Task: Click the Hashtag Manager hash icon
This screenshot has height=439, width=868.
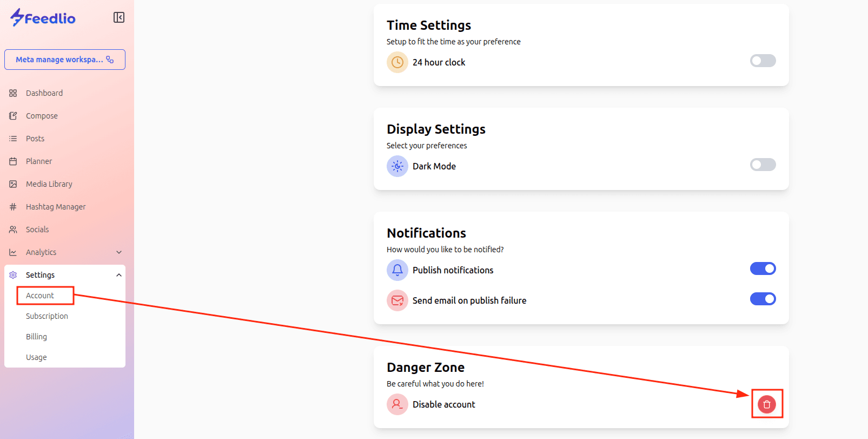Action: point(13,207)
